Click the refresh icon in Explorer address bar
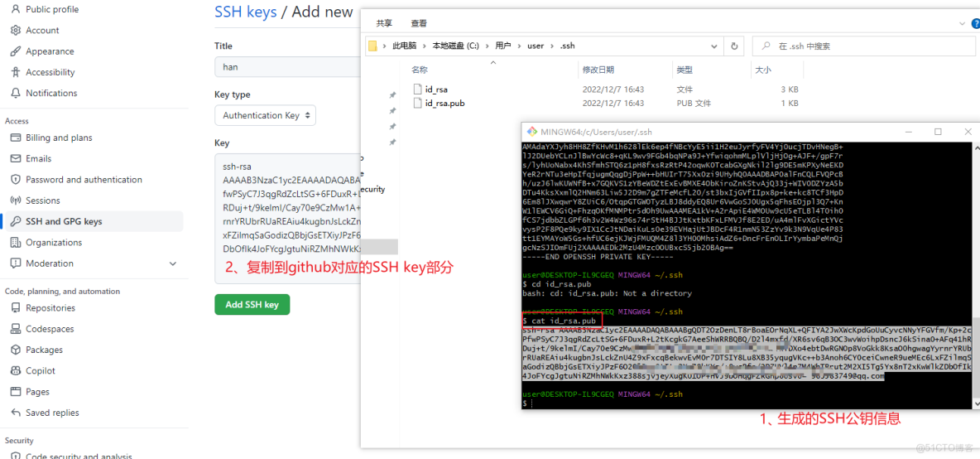The width and height of the screenshot is (980, 459). 734,46
